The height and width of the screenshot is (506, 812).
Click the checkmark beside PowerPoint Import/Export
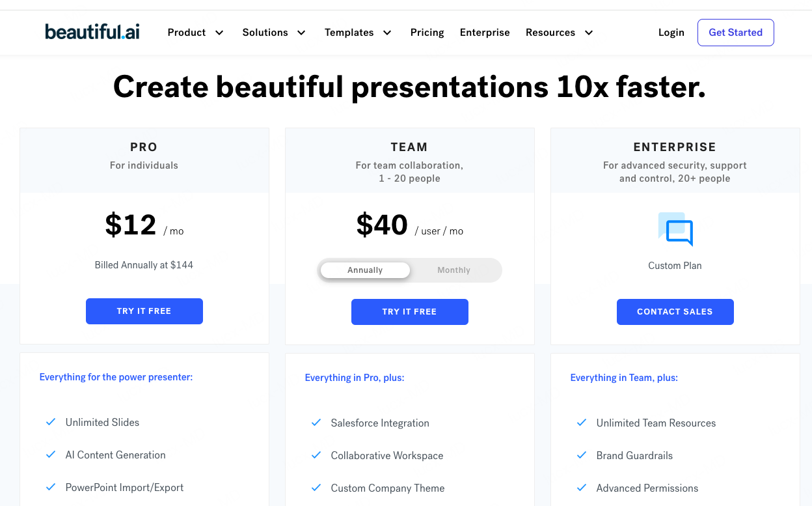(51, 487)
